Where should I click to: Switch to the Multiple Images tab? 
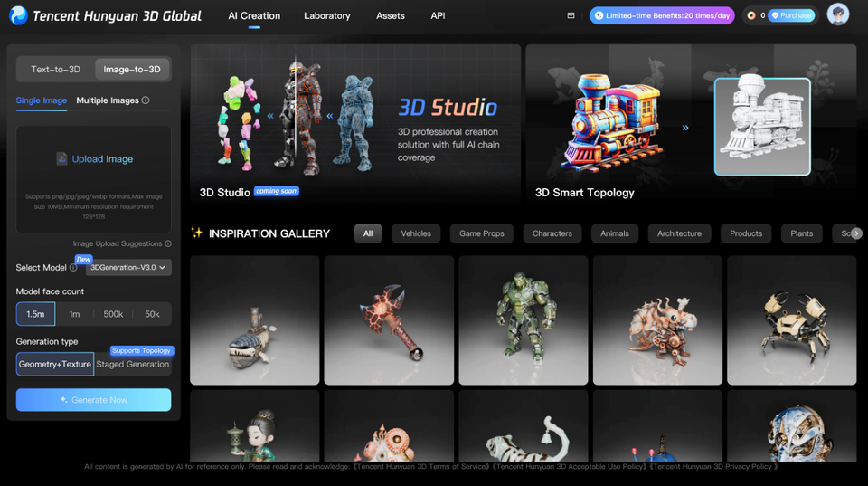[x=107, y=100]
